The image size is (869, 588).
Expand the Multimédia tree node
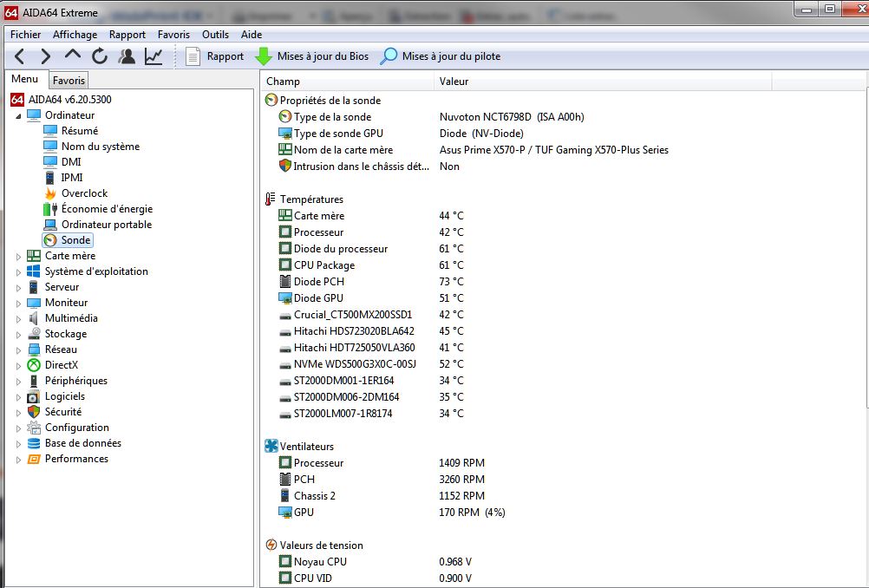(x=18, y=318)
